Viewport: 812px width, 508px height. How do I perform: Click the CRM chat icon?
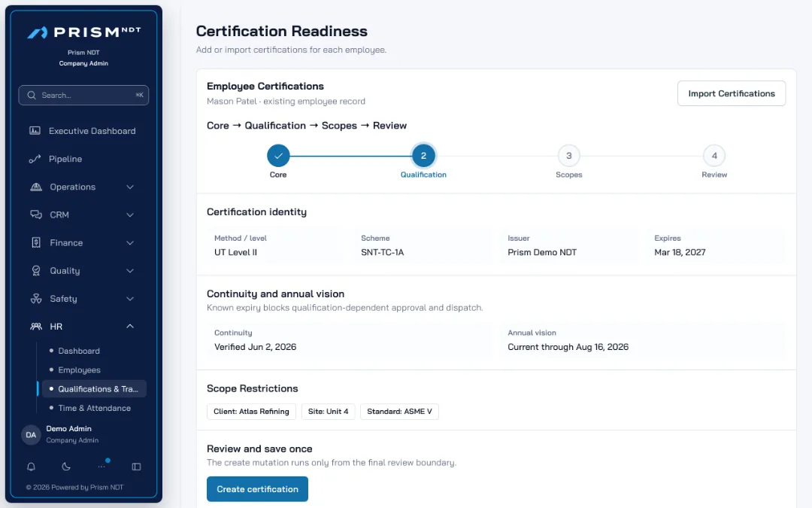point(36,214)
